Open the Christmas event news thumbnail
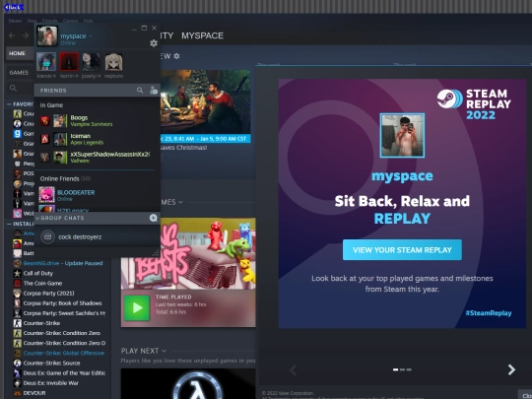The height and width of the screenshot is (399, 532). pyautogui.click(x=205, y=101)
